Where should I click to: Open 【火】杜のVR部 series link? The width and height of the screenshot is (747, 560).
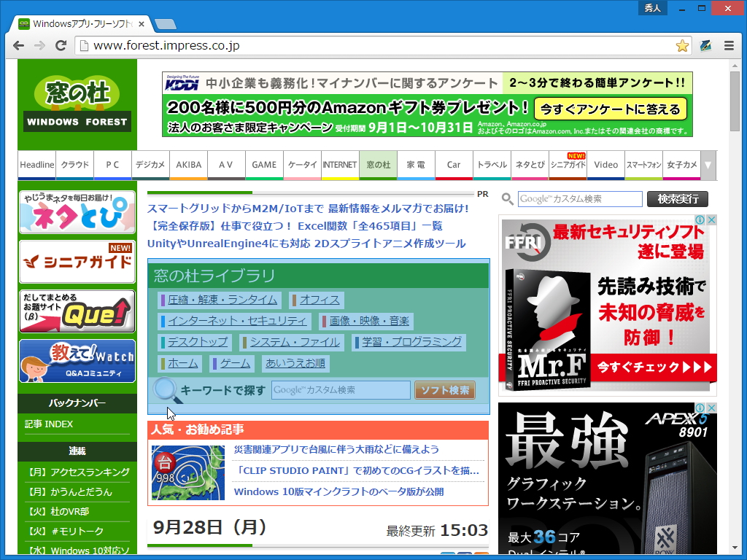[x=57, y=511]
